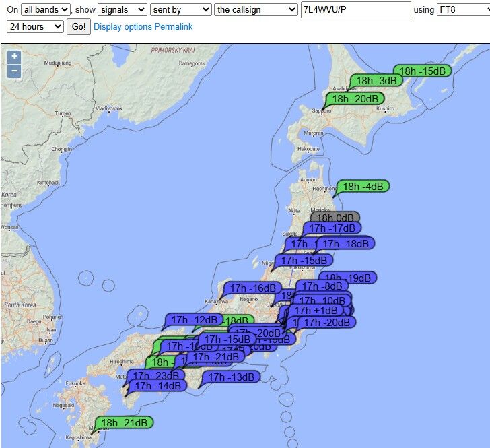
Task: Open the 'all bands' dropdown
Action: [x=46, y=9]
